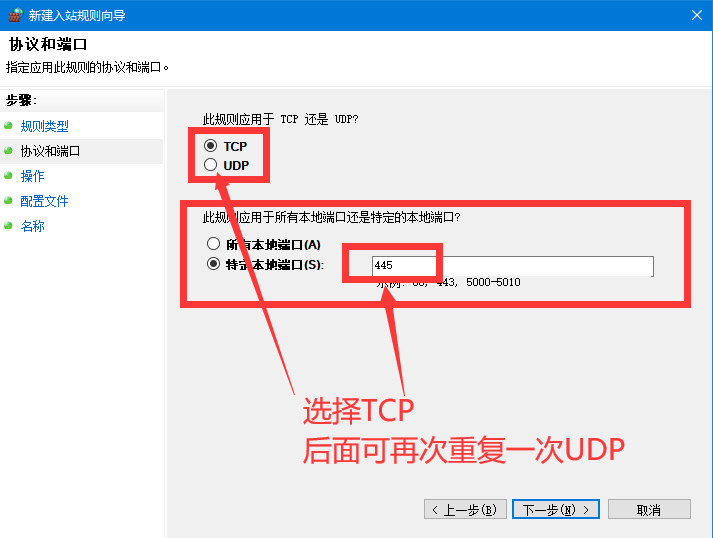Click green bullet beside 配置文件
Viewport: 713px width, 538px height.
click(x=8, y=200)
